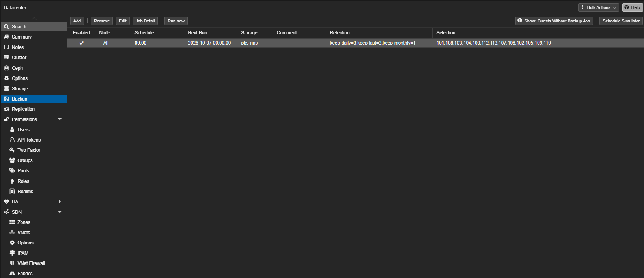The image size is (644, 278).
Task: Click the Zones grid icon
Action: click(x=12, y=222)
